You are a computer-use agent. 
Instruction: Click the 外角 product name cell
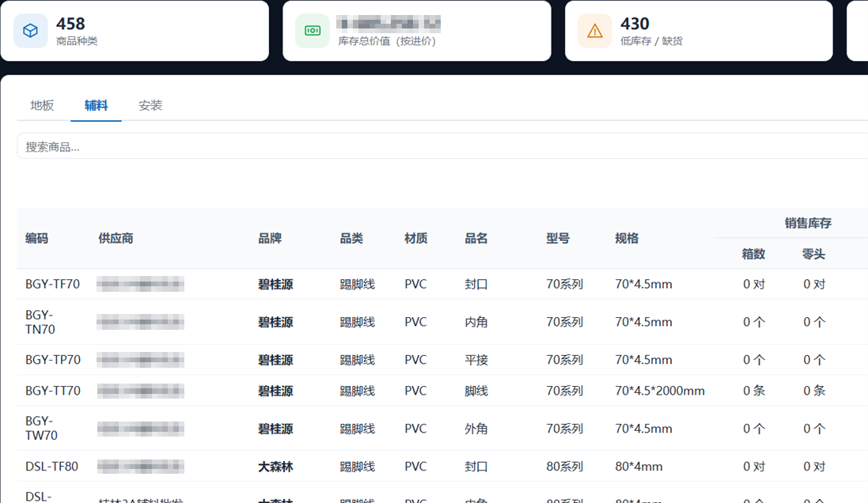[x=476, y=429]
